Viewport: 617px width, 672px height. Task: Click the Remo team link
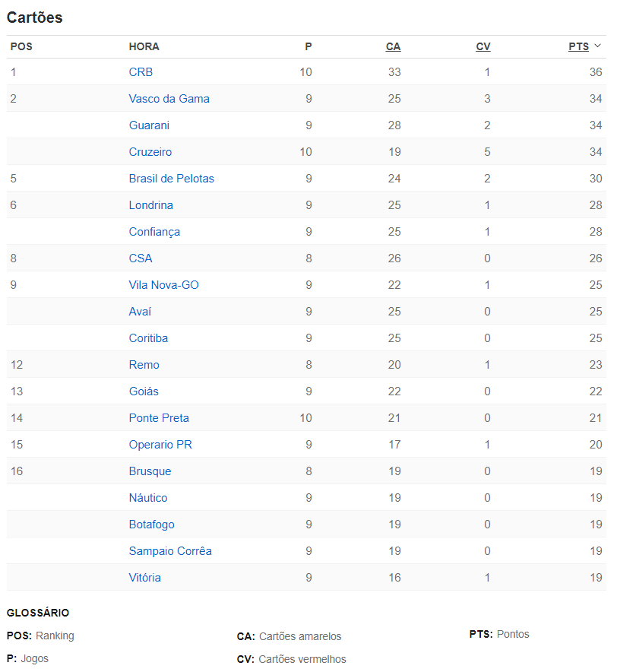[x=144, y=365]
